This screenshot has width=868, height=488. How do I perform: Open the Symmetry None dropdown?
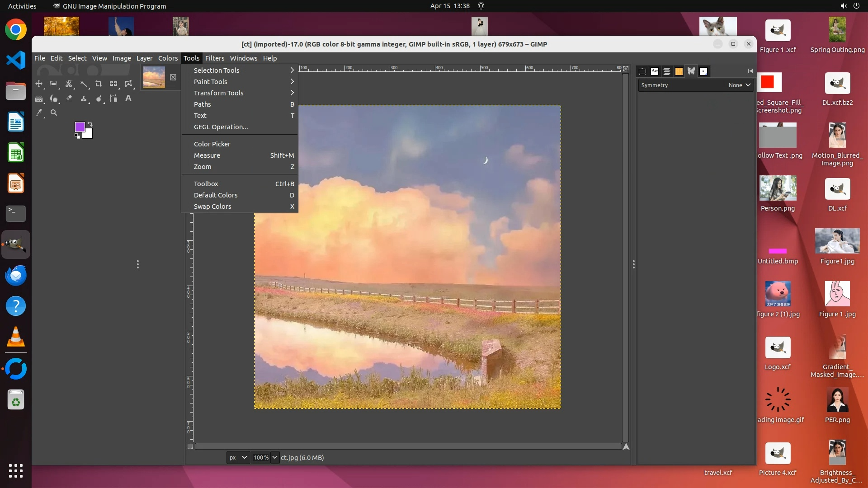click(740, 85)
